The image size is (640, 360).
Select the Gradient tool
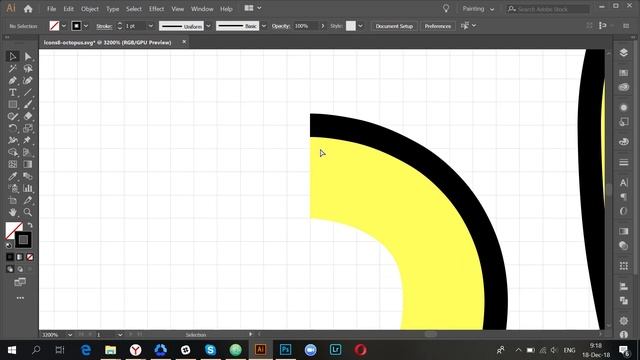coord(28,164)
